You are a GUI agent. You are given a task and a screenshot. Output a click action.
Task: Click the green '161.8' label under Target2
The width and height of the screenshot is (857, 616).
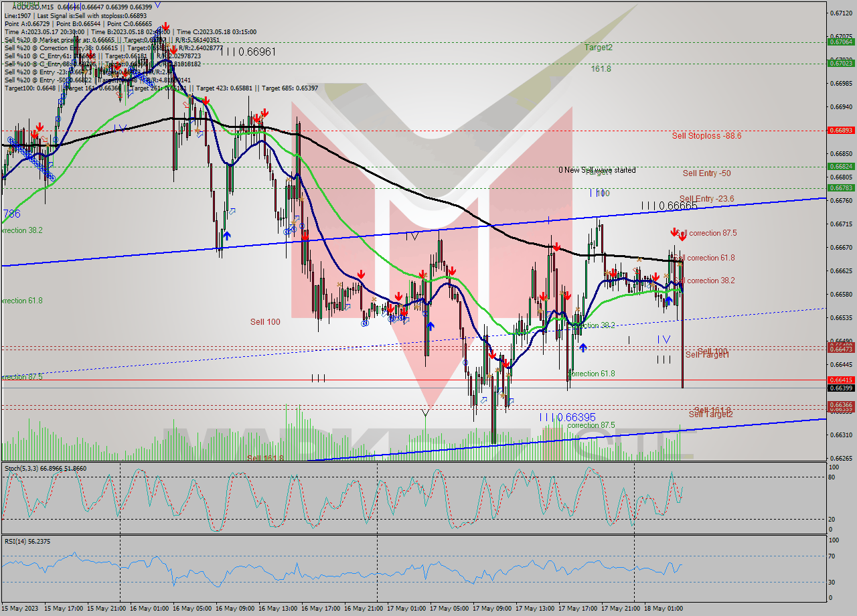pyautogui.click(x=601, y=68)
